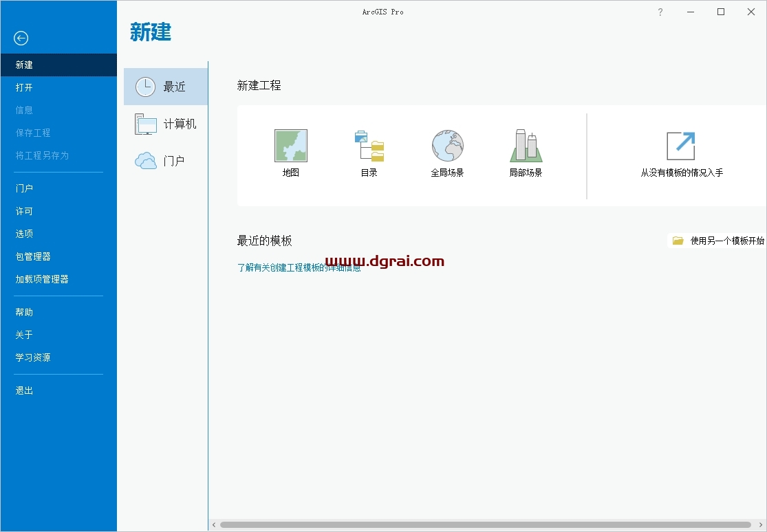Click 使用另一个模板开始 button text

(x=727, y=241)
